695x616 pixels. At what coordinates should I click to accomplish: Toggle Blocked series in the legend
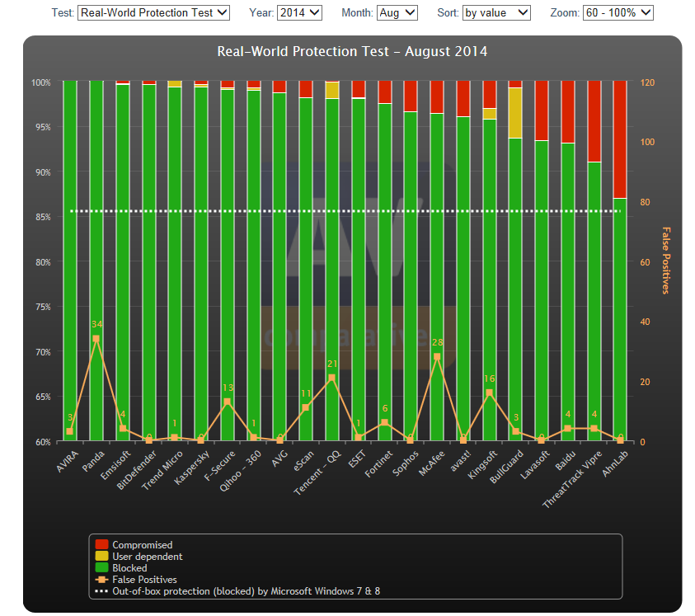tap(129, 568)
